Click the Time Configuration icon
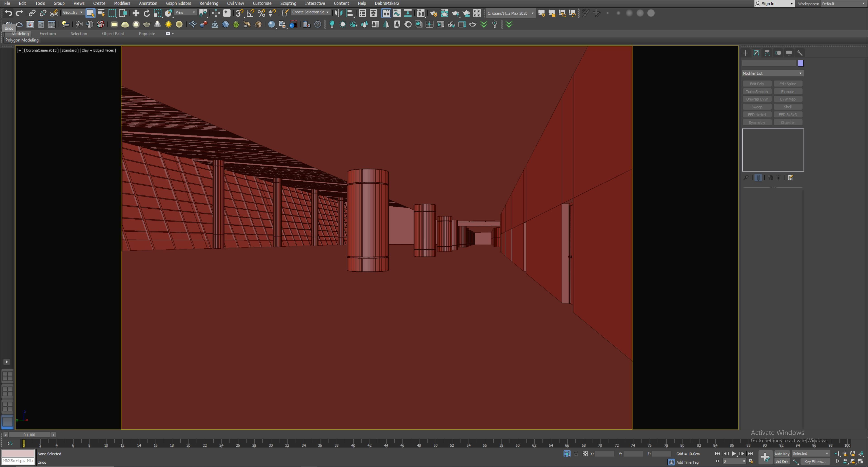The width and height of the screenshot is (868, 467). coord(751,461)
